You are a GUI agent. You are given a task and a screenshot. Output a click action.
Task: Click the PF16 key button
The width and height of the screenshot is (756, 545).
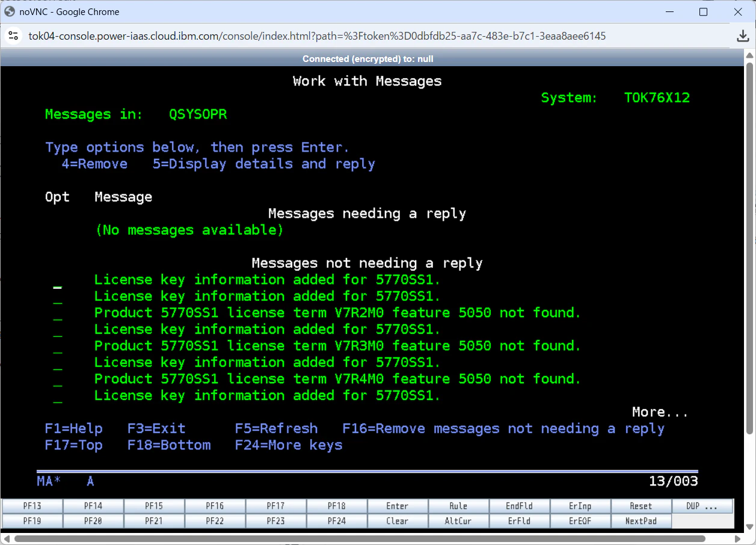point(215,506)
